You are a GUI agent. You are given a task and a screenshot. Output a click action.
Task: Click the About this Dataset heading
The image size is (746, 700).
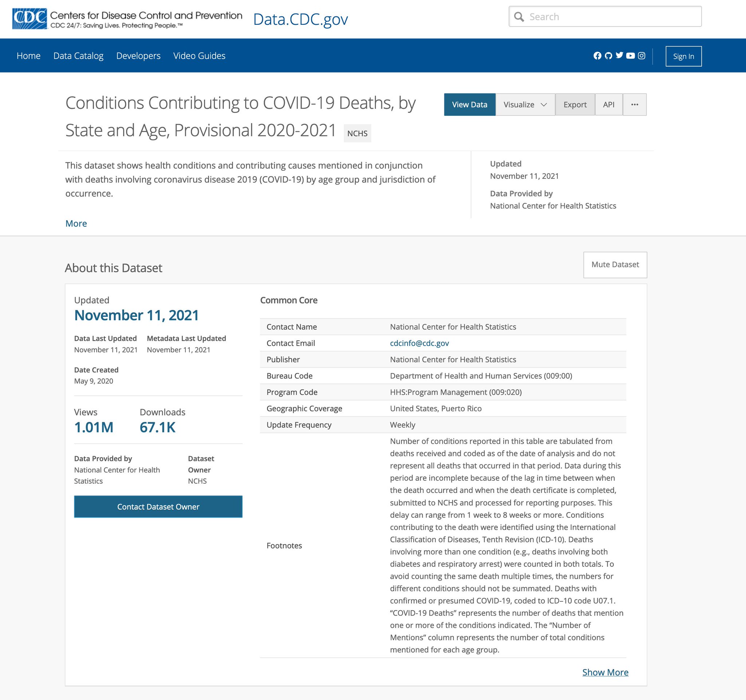coord(113,268)
